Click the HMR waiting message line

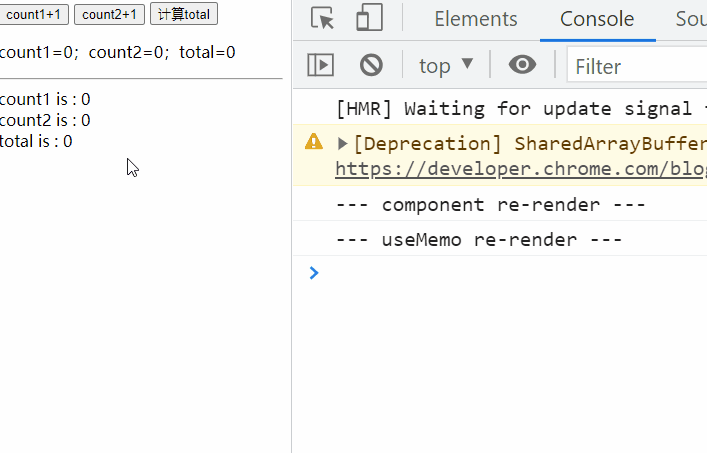[520, 108]
